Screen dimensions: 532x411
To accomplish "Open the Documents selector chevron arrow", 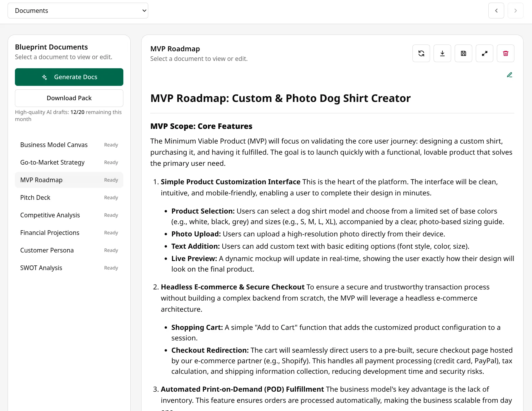I will (144, 11).
